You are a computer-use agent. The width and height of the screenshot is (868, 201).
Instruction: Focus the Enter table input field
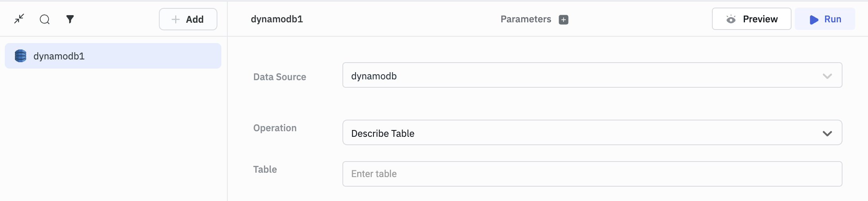592,174
